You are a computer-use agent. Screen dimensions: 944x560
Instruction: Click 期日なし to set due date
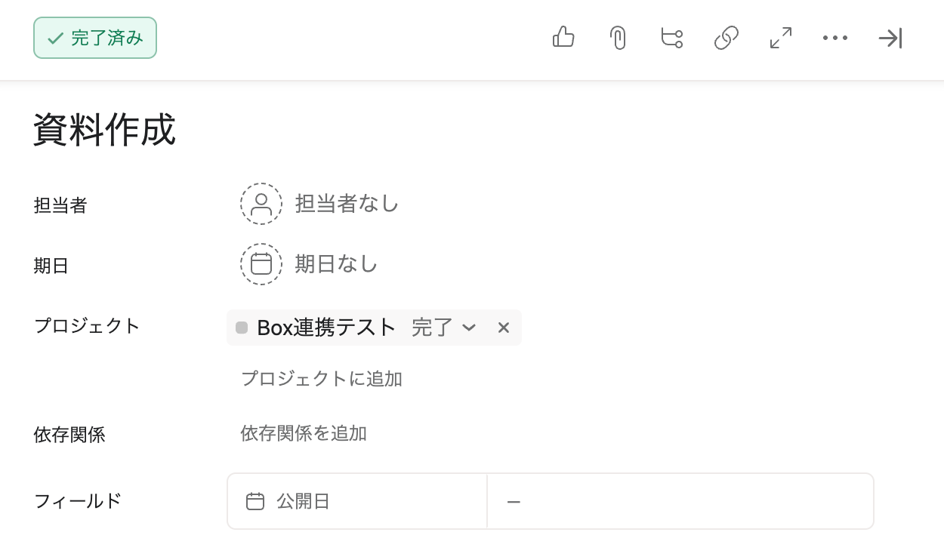336,264
